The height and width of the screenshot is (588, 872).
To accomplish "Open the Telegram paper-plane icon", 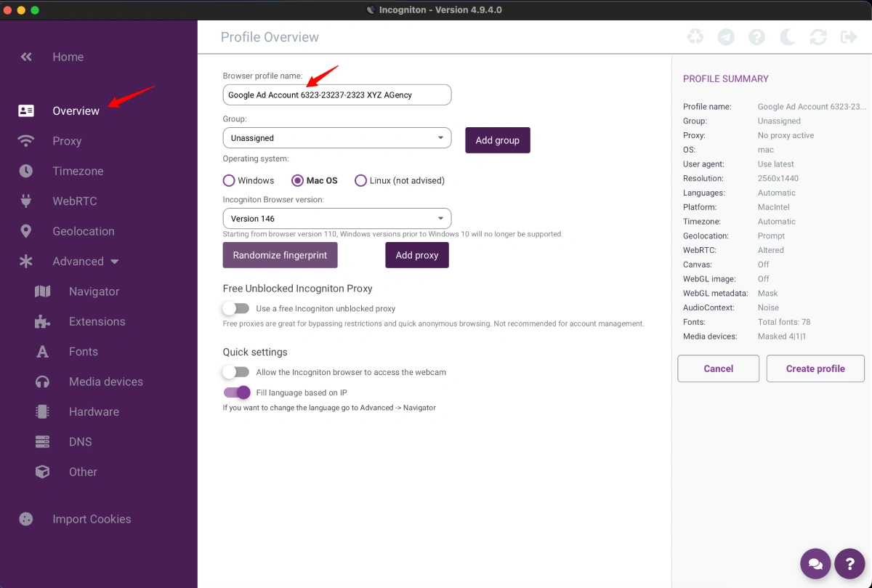I will click(726, 36).
